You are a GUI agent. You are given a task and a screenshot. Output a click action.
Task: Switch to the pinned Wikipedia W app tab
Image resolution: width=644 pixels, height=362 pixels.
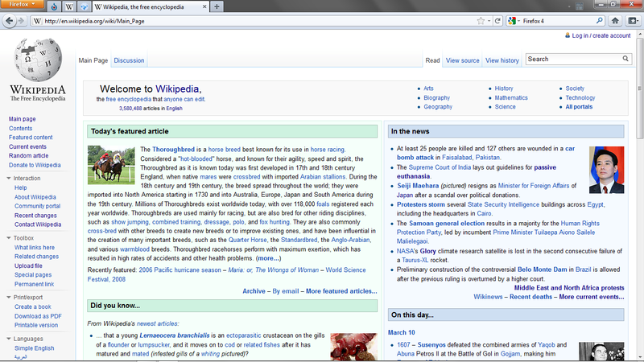pos(69,7)
